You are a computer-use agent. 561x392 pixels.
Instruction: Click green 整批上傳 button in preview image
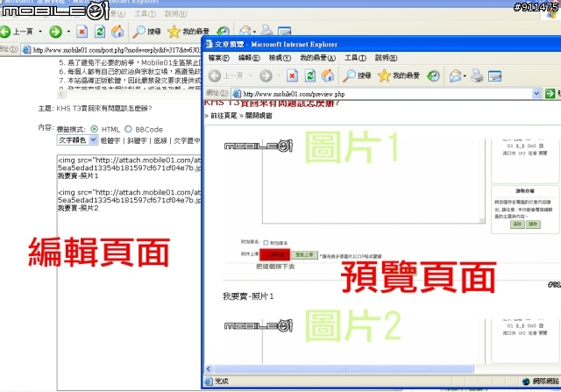click(304, 255)
